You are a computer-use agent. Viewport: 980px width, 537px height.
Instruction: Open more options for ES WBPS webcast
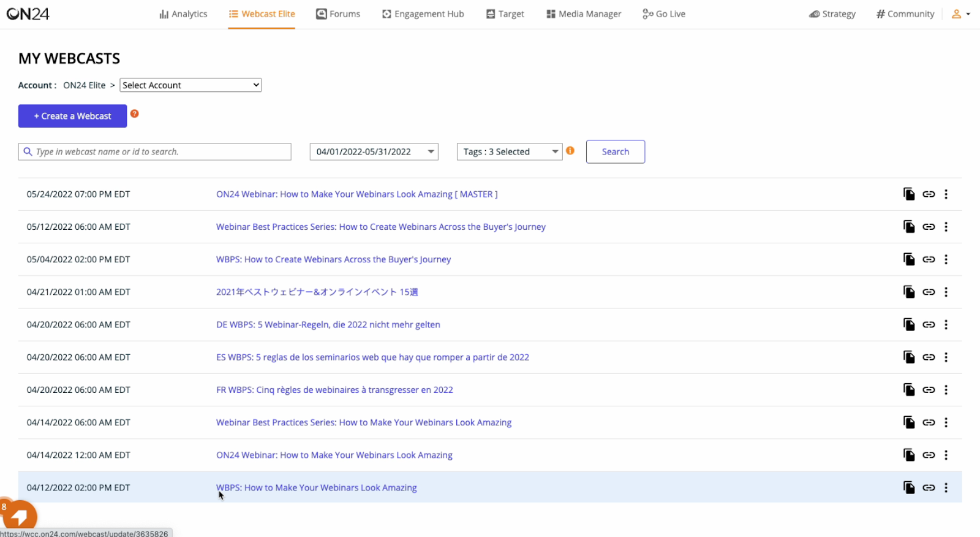click(x=946, y=357)
